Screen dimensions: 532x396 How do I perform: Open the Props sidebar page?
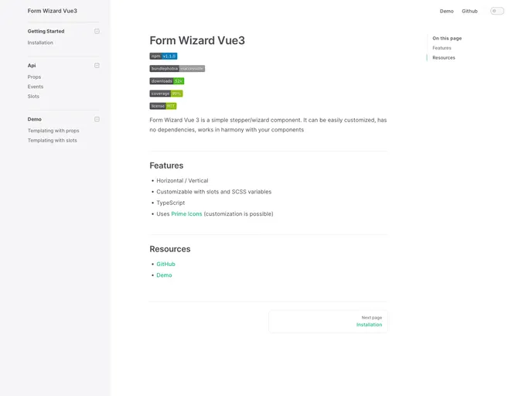coord(34,77)
